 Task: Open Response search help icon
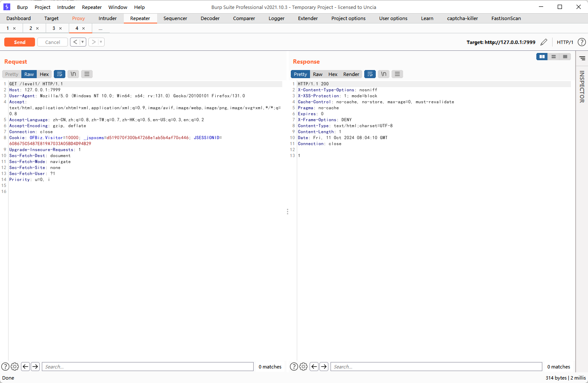(x=294, y=366)
